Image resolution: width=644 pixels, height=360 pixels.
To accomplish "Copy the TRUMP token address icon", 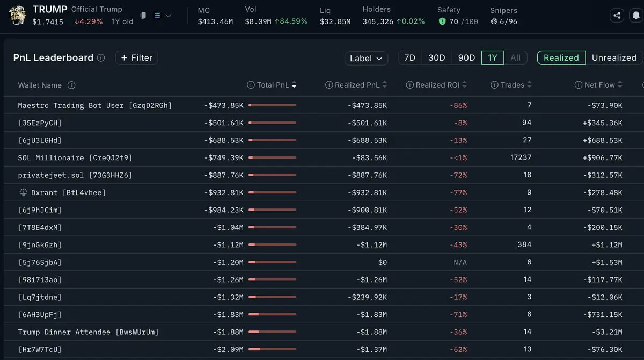I will point(143,16).
